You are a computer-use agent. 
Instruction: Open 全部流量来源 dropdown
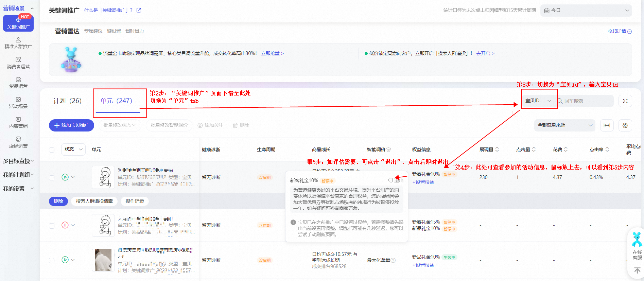tap(564, 125)
